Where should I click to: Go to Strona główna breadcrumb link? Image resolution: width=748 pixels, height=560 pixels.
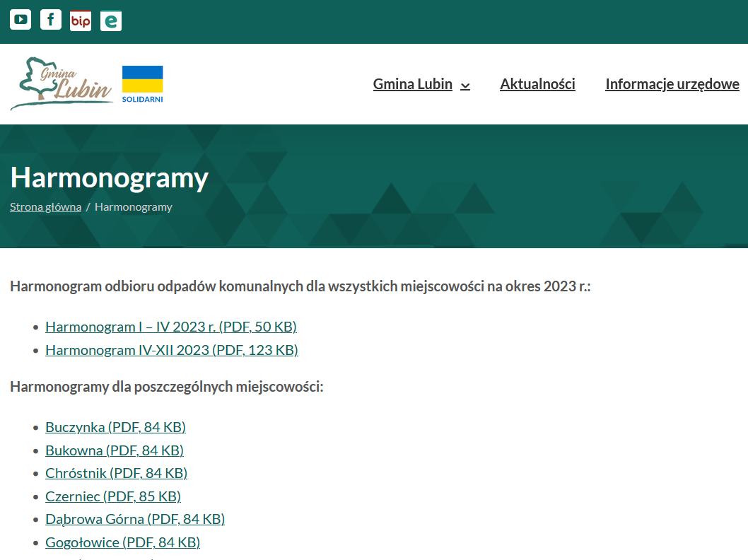pos(45,207)
